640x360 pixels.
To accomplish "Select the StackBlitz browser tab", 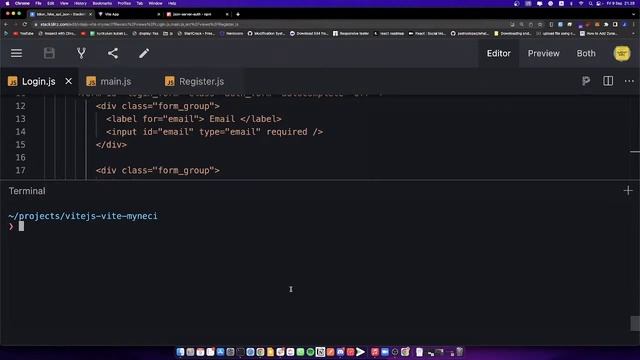I will 60,14.
